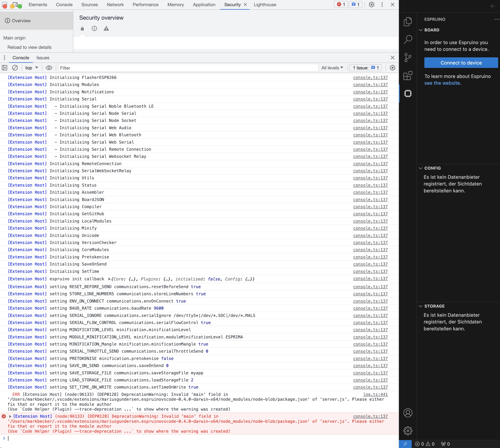
Task: Click the Connect to device button
Action: [461, 63]
